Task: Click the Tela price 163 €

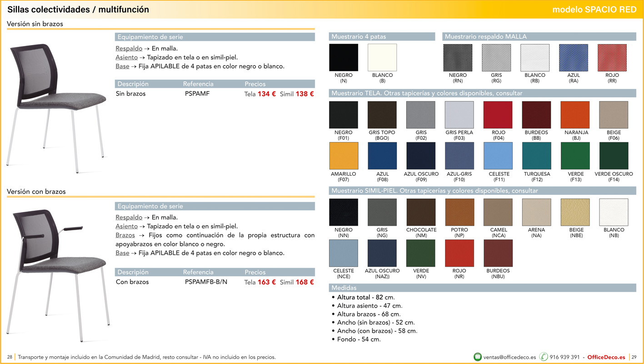Action: [x=267, y=282]
